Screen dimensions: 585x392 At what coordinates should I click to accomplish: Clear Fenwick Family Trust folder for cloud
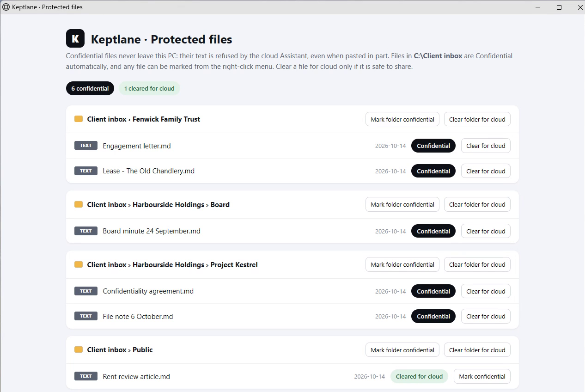click(x=477, y=119)
